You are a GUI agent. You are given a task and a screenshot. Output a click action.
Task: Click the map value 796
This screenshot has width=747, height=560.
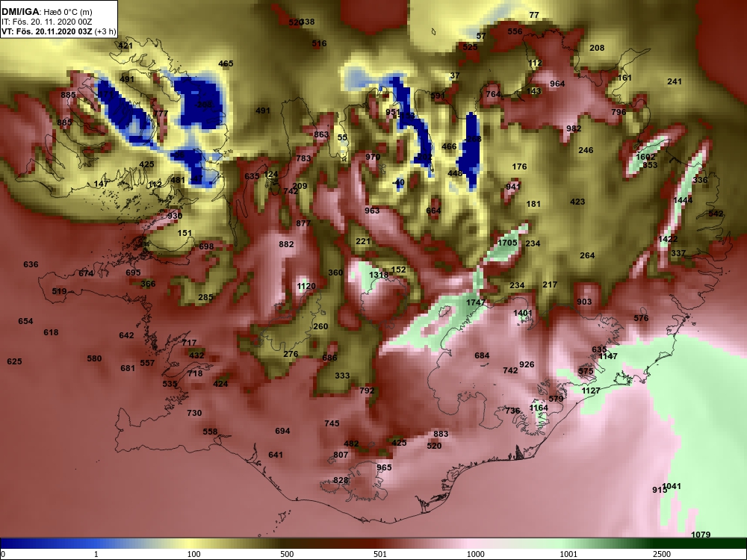click(x=619, y=112)
